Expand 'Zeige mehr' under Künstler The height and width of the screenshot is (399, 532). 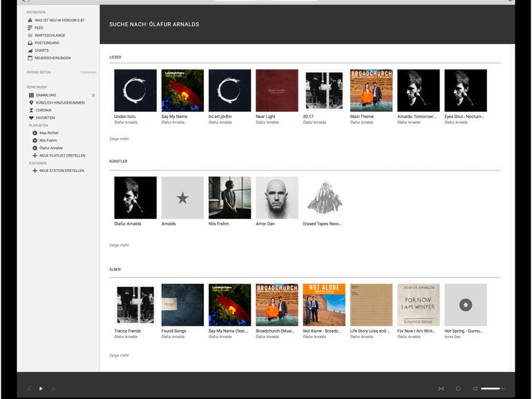[x=119, y=245]
